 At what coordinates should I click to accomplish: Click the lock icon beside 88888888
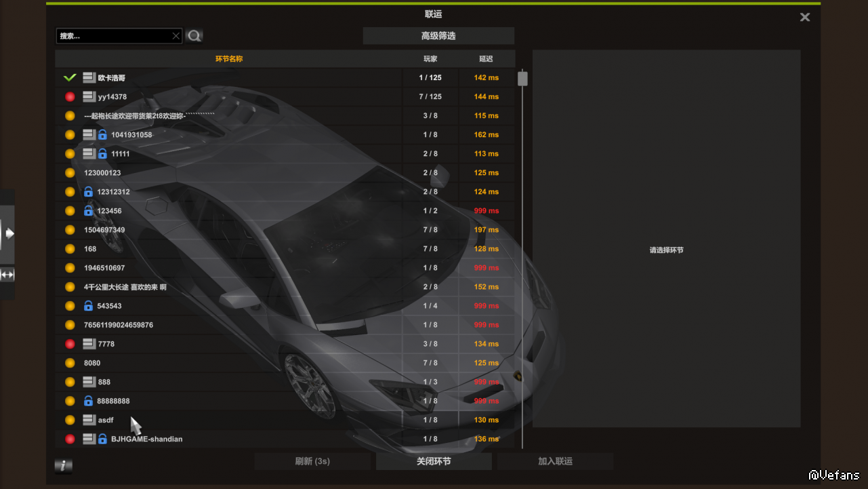[88, 401]
